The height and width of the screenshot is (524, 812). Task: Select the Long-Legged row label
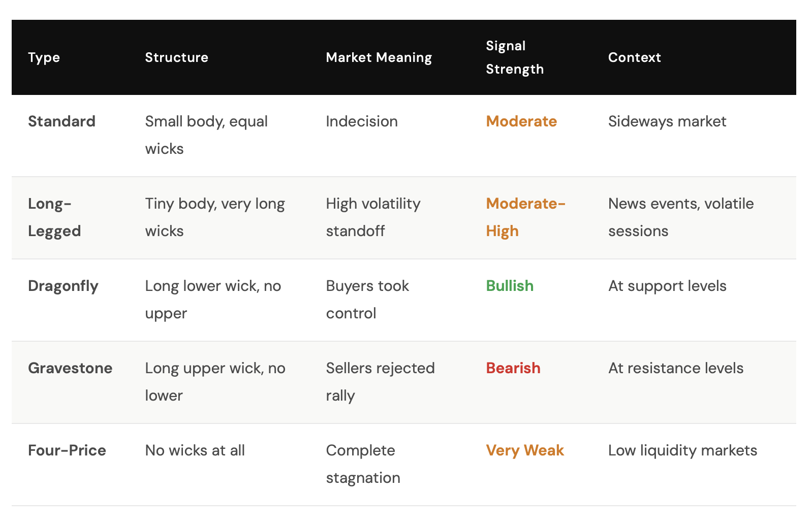coord(54,217)
